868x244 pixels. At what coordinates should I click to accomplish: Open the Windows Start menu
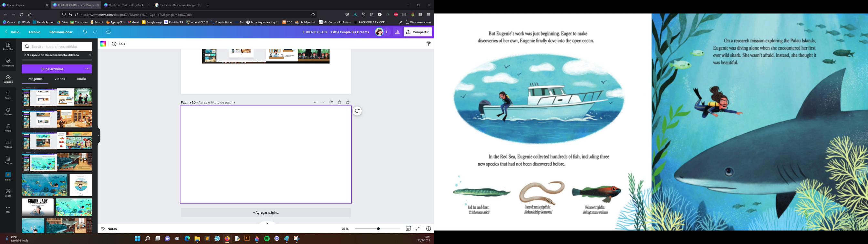(x=138, y=239)
